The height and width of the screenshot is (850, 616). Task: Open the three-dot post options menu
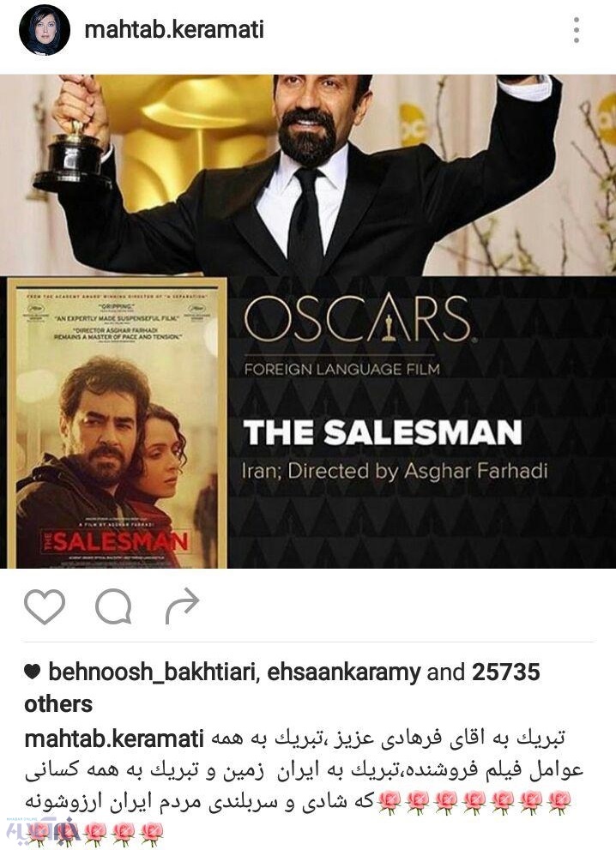point(576,30)
